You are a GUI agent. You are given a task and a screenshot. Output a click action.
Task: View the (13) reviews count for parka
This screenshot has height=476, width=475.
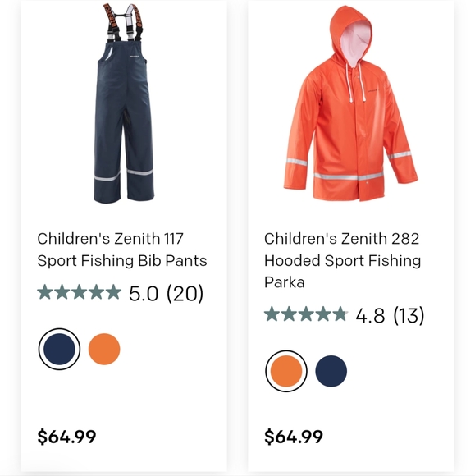point(409,315)
